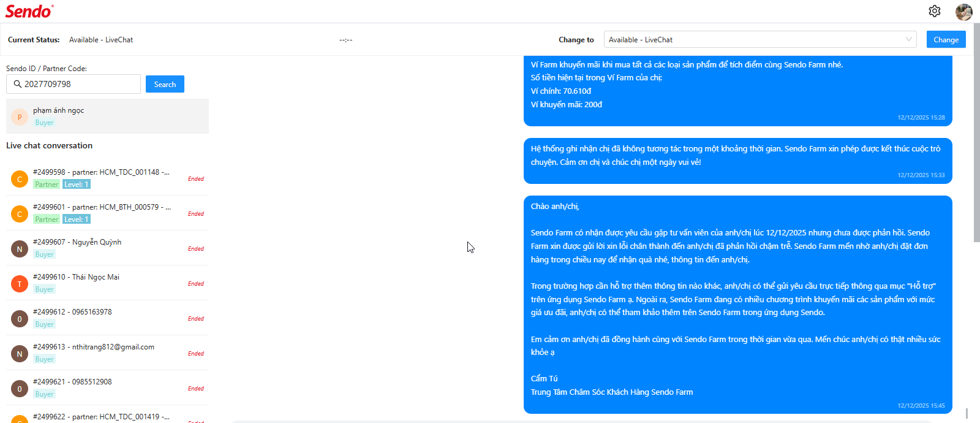Image resolution: width=980 pixels, height=423 pixels.
Task: Select the avatar of phạm ánh ngọc
Action: coord(20,116)
